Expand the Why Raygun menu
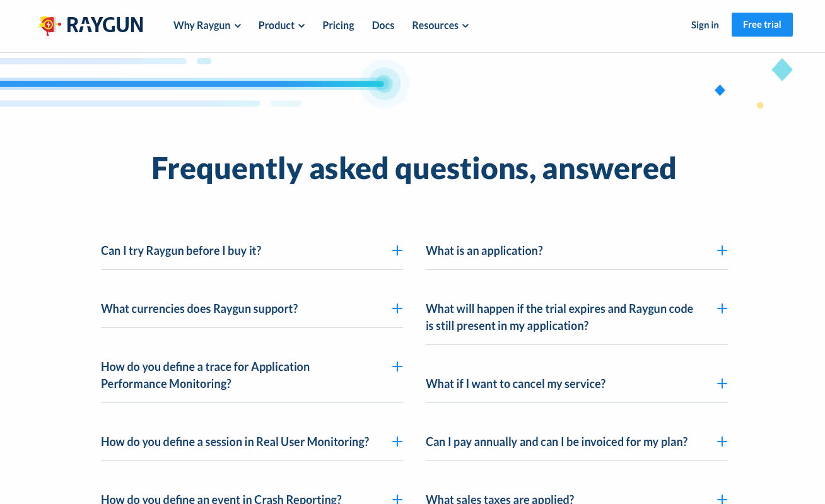Viewport: 825px width, 504px height. tap(207, 25)
